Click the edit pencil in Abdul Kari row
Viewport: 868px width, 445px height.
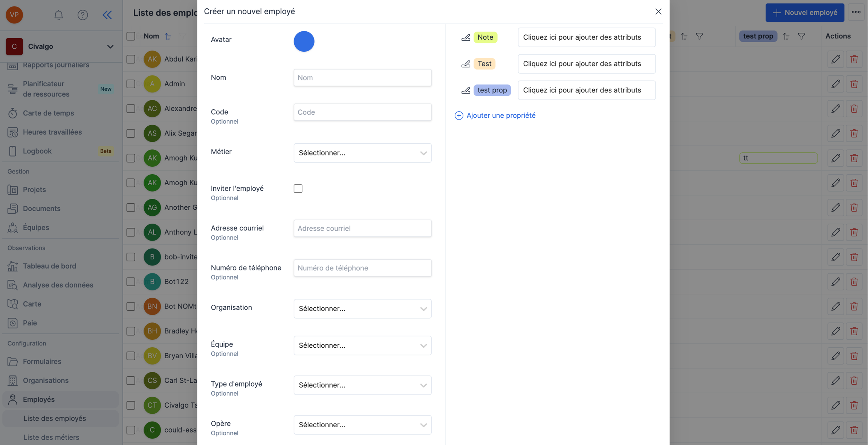[836, 59]
